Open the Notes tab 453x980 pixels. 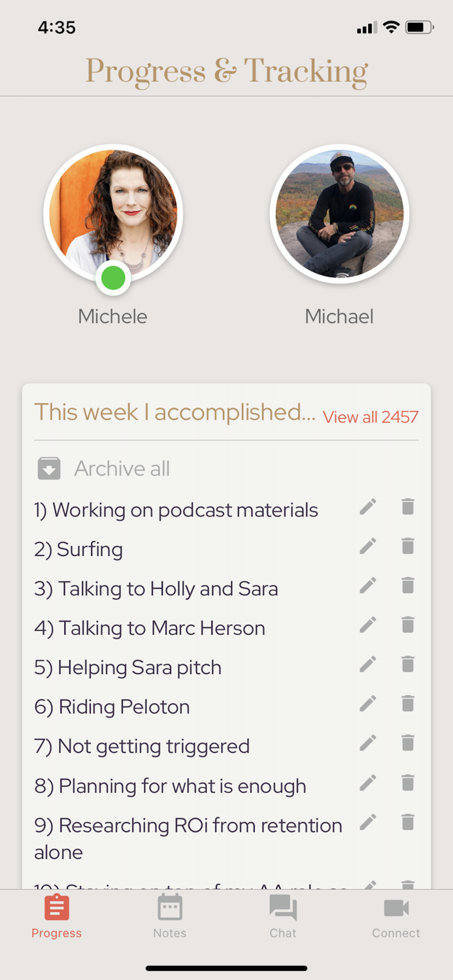(170, 916)
